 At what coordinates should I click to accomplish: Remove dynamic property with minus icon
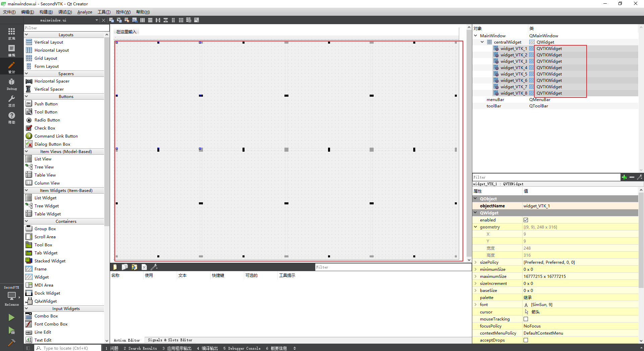click(x=632, y=177)
